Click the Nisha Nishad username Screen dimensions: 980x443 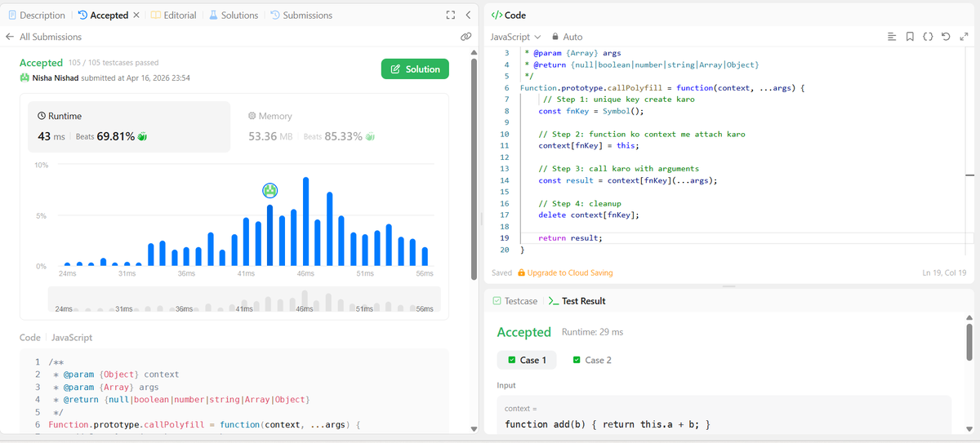click(56, 78)
